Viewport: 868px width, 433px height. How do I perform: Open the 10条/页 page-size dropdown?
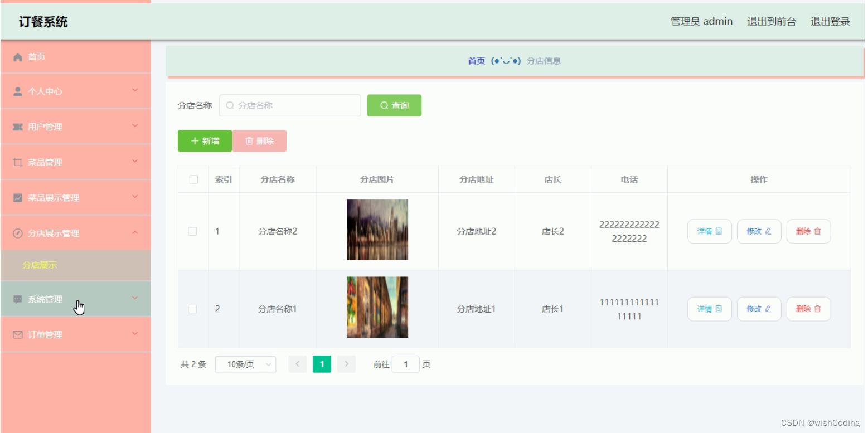[x=245, y=364]
